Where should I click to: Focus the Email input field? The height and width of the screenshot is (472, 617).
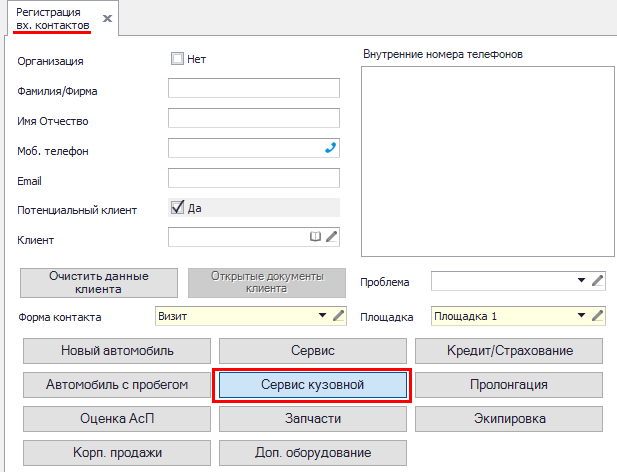254,178
